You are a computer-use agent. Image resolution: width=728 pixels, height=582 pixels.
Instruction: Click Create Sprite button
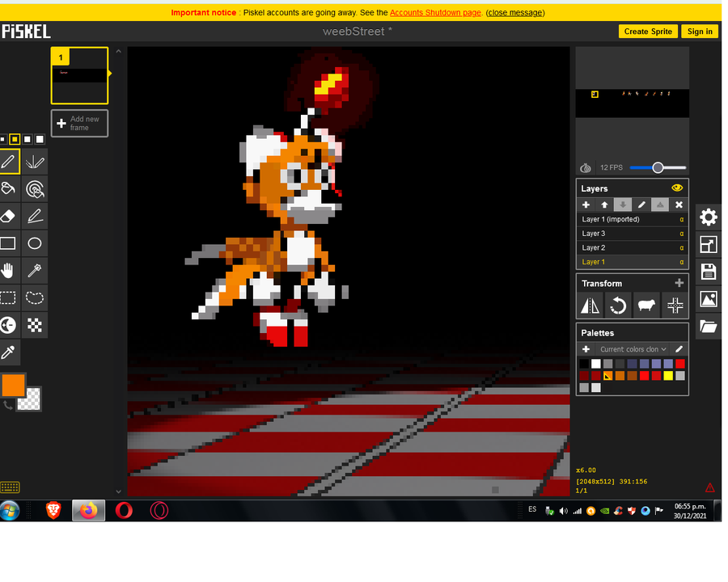tap(648, 31)
